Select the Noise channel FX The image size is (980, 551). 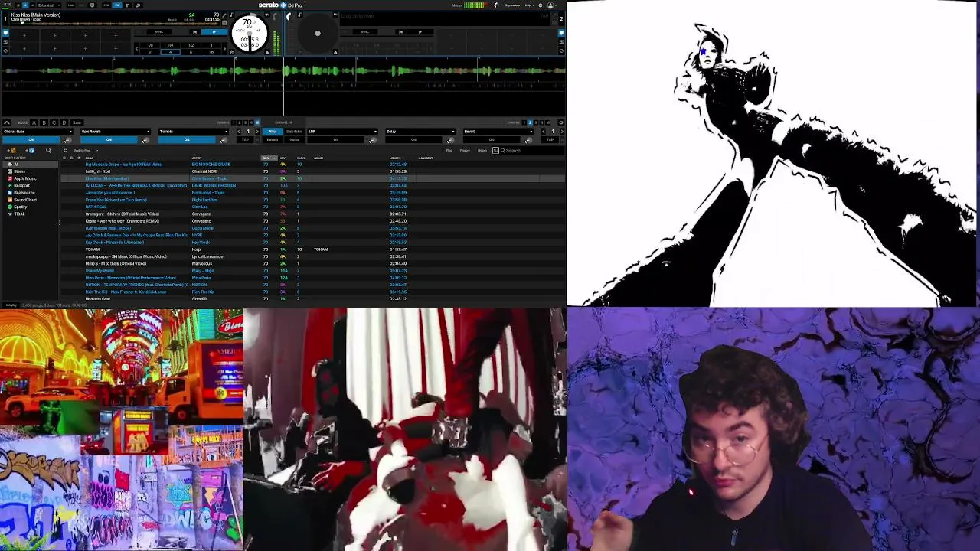tap(295, 140)
